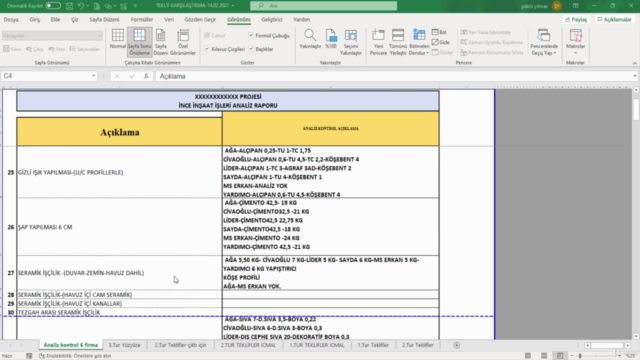Open the 2.TUR TEKLİFLER İCMAL sheet tab

[x=248, y=345]
